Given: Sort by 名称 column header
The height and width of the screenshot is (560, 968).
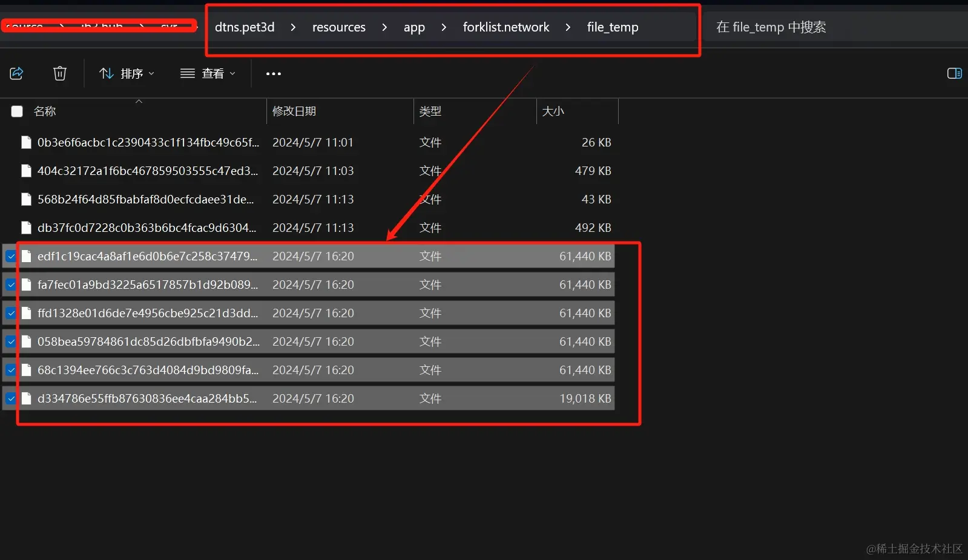Looking at the screenshot, I should [45, 111].
